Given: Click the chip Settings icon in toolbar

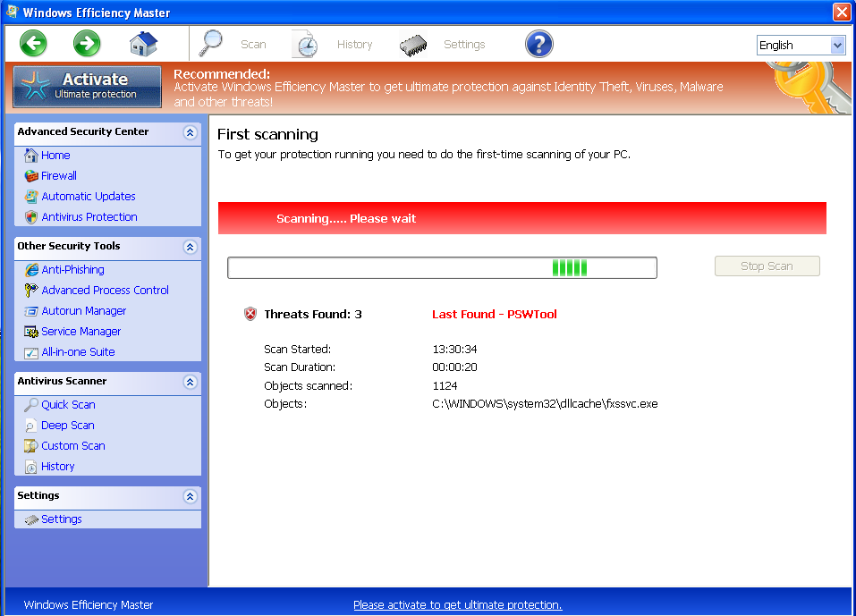Looking at the screenshot, I should tap(413, 46).
